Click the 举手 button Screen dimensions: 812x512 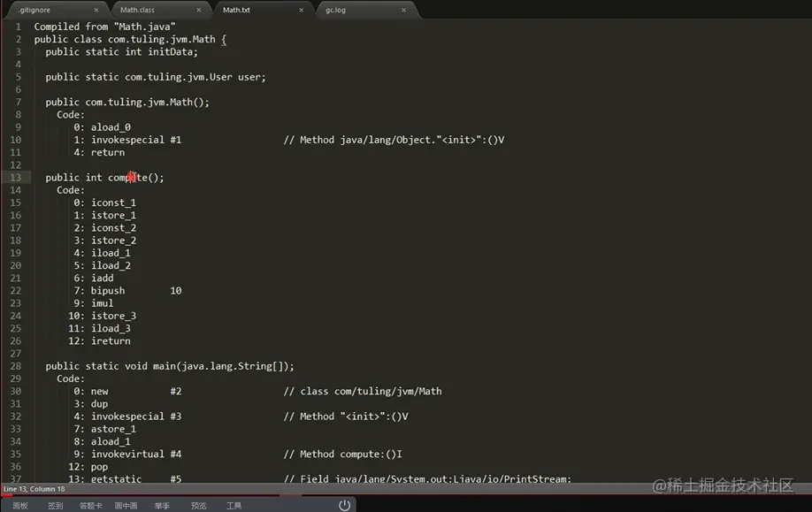point(162,506)
